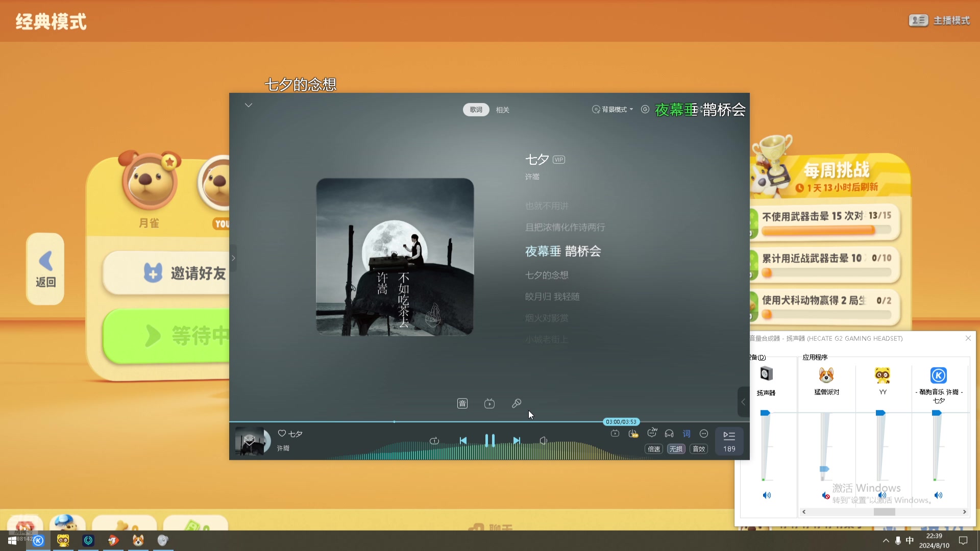Adjust the YY volume slider
Image resolution: width=980 pixels, height=551 pixels.
880,412
